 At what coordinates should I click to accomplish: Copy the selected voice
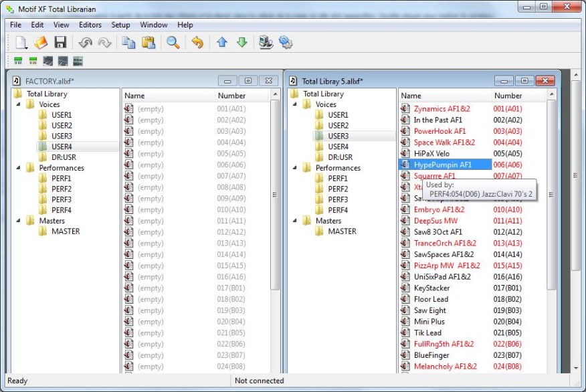[129, 43]
